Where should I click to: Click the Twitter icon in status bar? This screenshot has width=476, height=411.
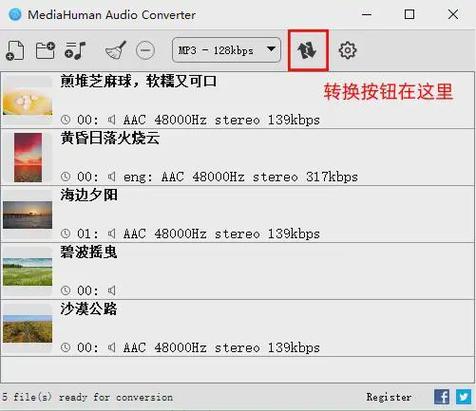pos(464,397)
